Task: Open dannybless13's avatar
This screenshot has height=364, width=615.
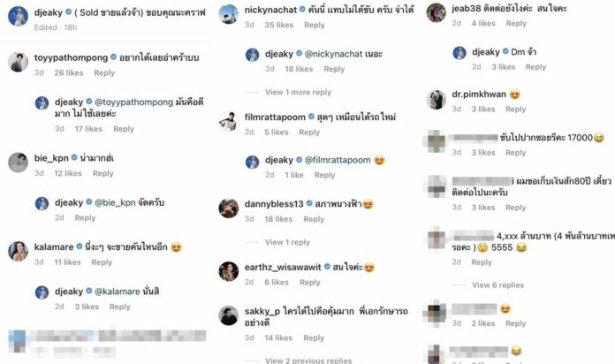Action: pyautogui.click(x=228, y=209)
